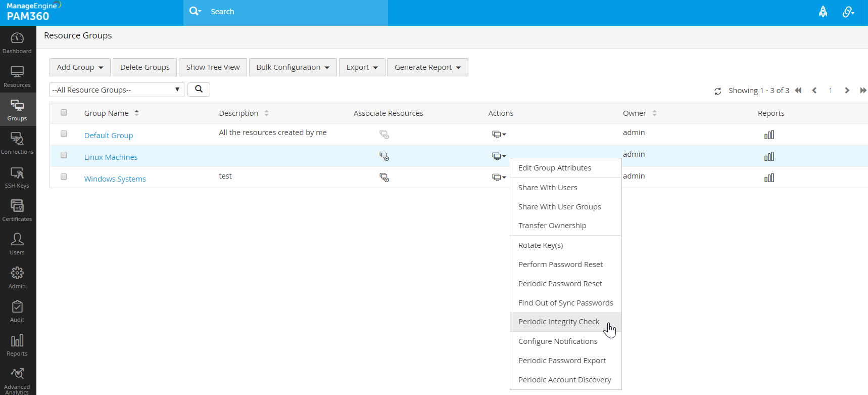Open the All Resource Groups combo box
This screenshot has height=395, width=868.
[x=117, y=90]
